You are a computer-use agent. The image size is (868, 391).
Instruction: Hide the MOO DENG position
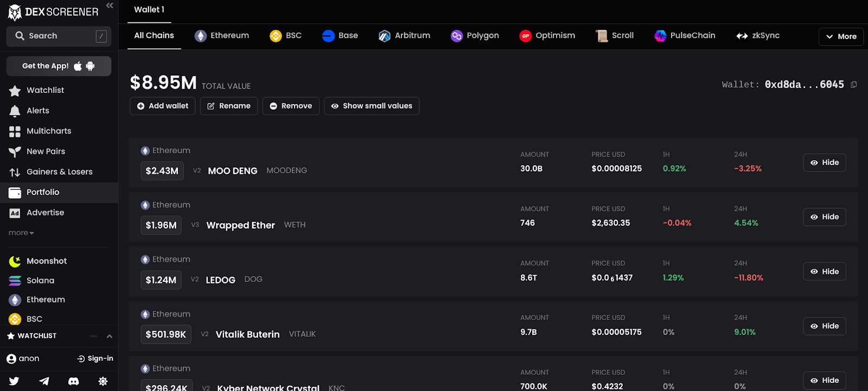pos(825,162)
